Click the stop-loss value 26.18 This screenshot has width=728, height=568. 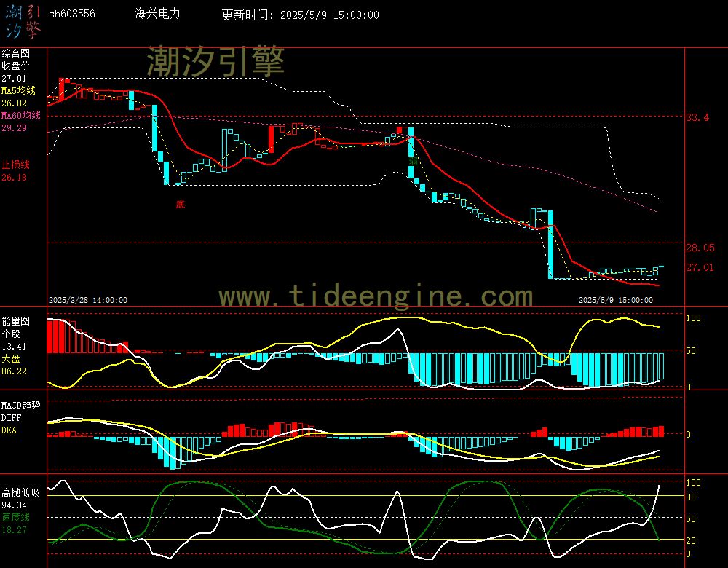point(14,178)
